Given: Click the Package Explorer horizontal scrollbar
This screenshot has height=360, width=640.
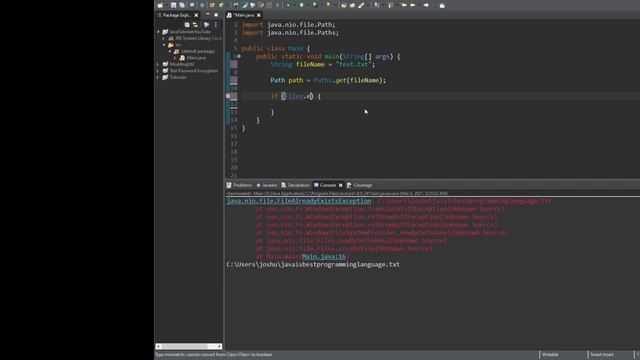Looking at the screenshot, I should point(189,347).
